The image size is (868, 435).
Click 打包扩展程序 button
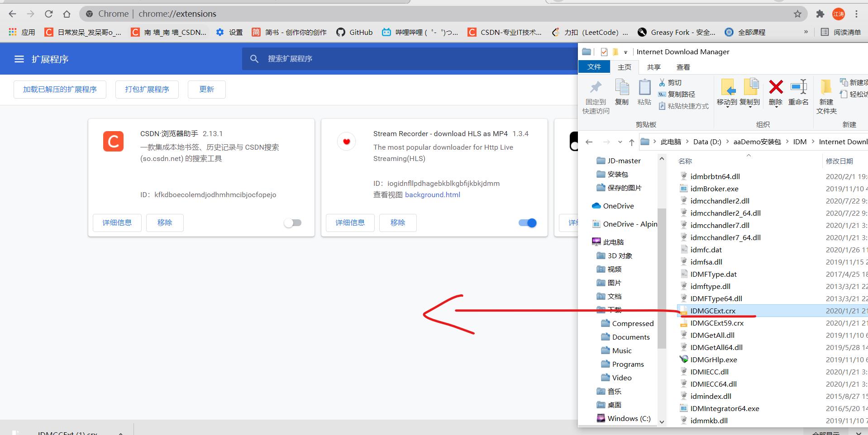tap(147, 90)
